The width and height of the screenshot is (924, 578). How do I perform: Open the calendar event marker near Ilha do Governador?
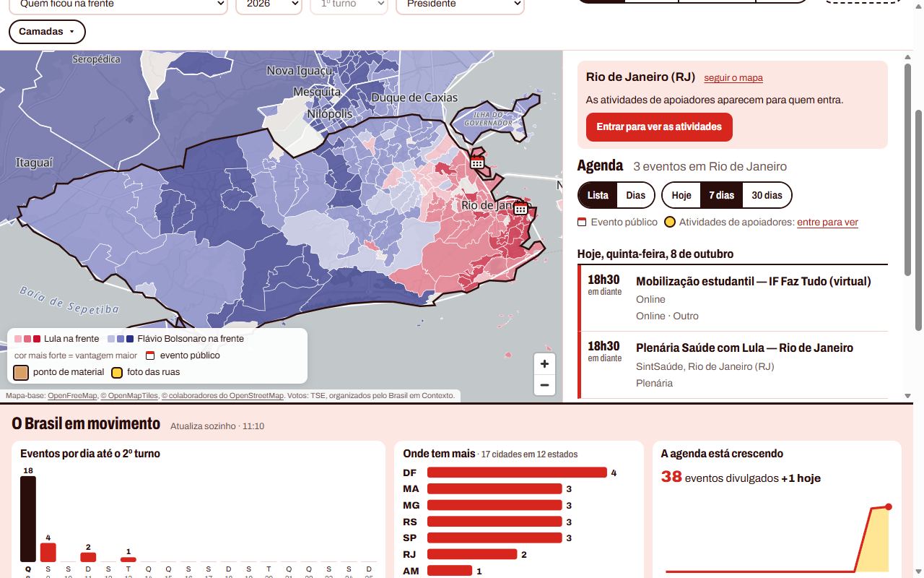[x=477, y=162]
